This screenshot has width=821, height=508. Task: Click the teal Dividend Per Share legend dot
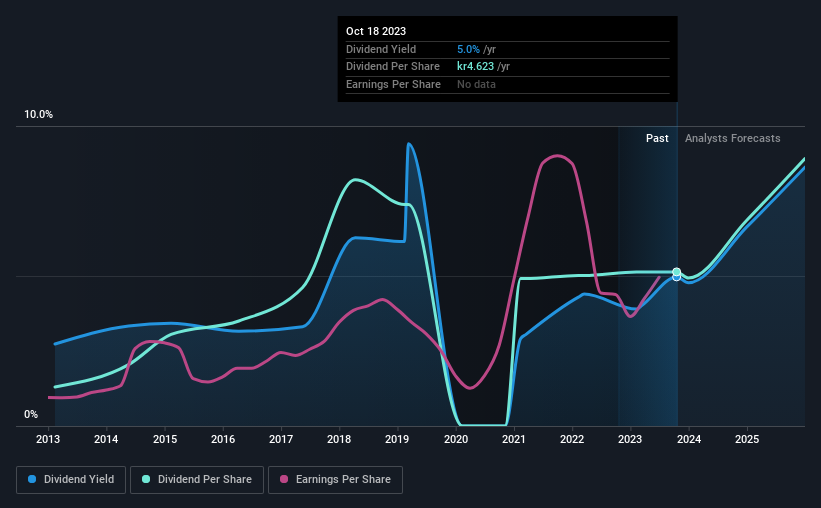[x=146, y=479]
